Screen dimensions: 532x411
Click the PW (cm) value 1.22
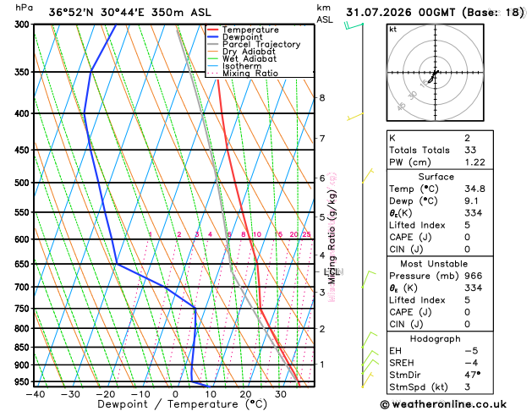click(474, 162)
